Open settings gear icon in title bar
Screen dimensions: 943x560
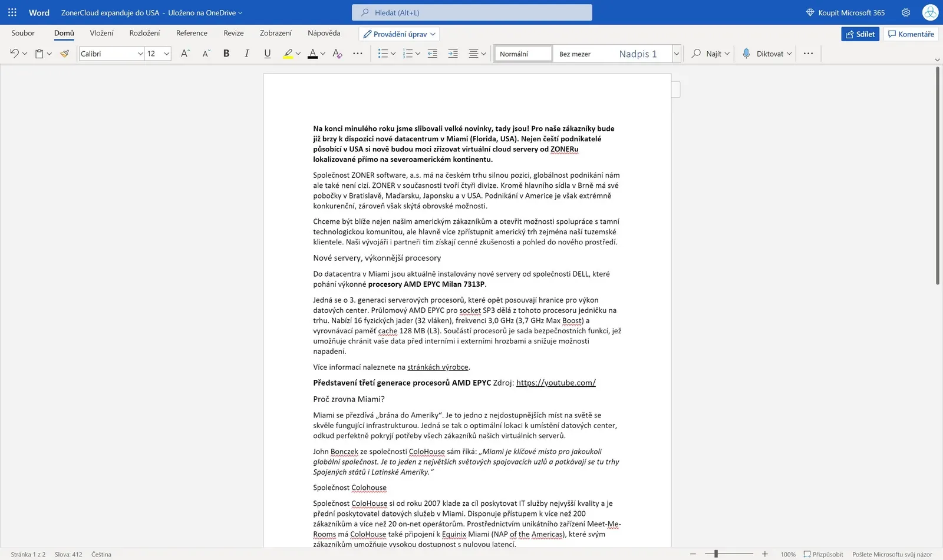[906, 12]
